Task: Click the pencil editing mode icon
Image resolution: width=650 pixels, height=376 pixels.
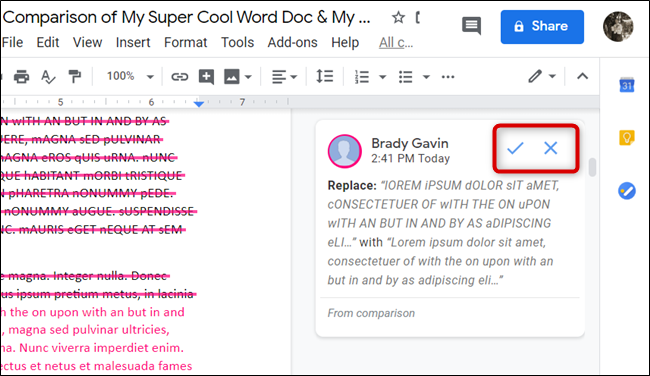Action: pyautogui.click(x=535, y=76)
